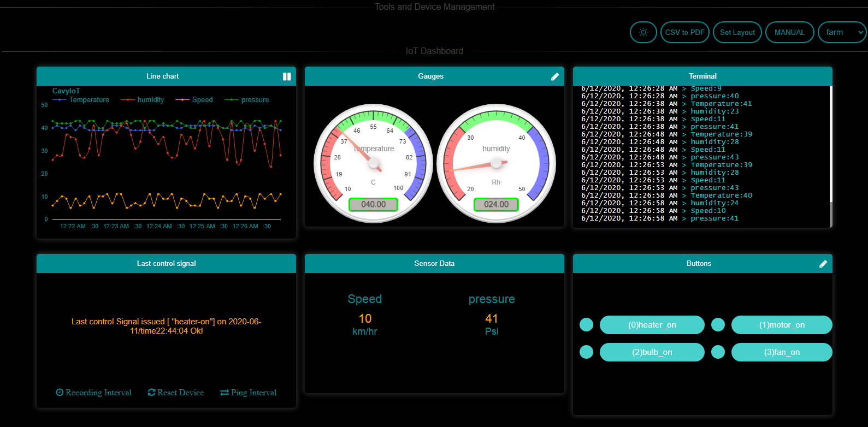Toggle the indicator circle beside motor_on
This screenshot has width=868, height=427.
click(x=718, y=325)
